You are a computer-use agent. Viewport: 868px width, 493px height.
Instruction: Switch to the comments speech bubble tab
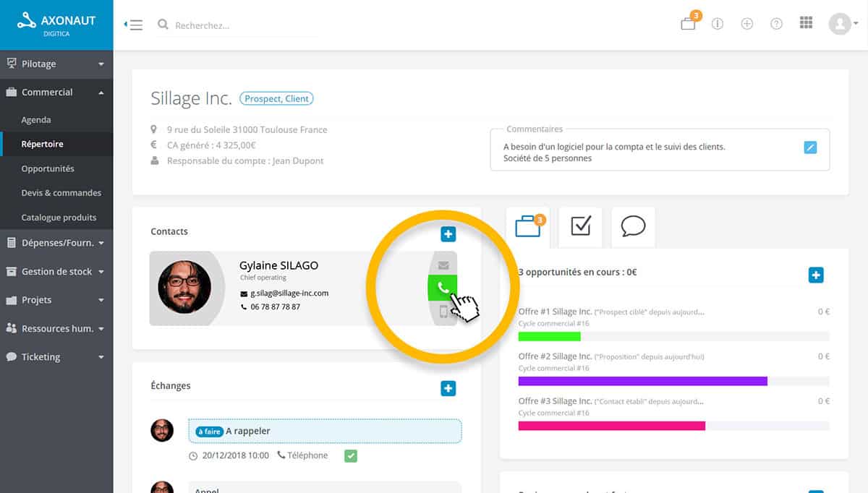pos(633,226)
